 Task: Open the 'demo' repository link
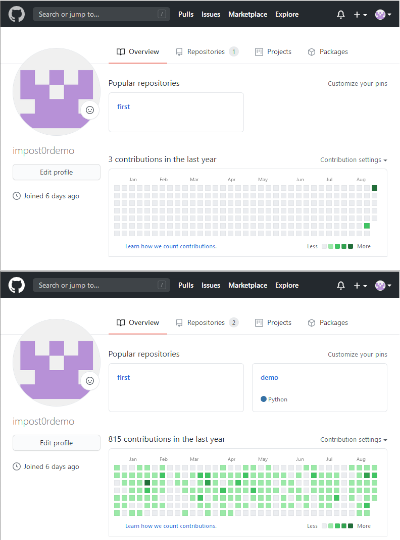point(269,377)
